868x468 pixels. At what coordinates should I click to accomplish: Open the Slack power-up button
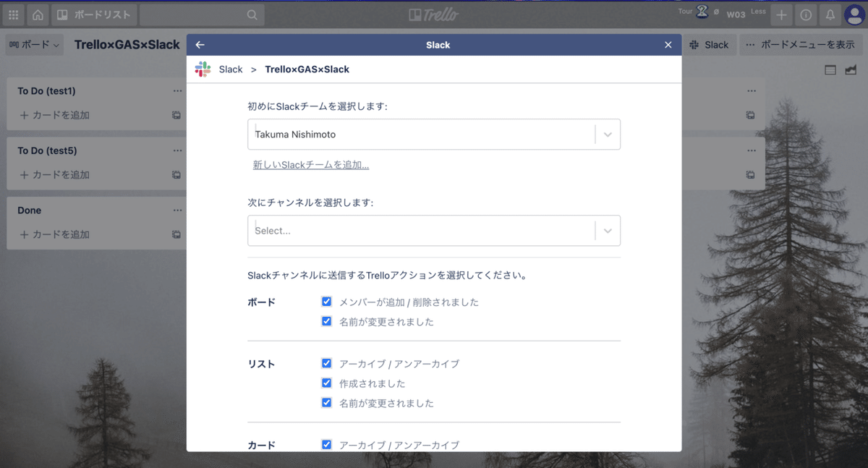click(x=710, y=44)
